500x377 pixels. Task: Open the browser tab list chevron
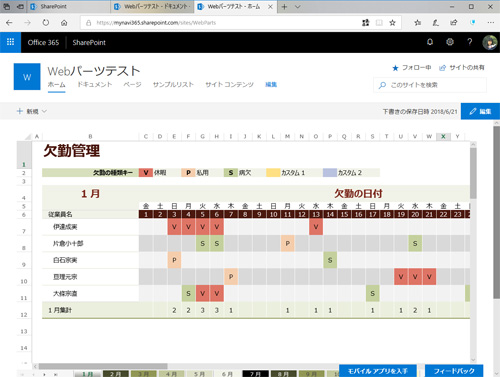click(x=298, y=7)
